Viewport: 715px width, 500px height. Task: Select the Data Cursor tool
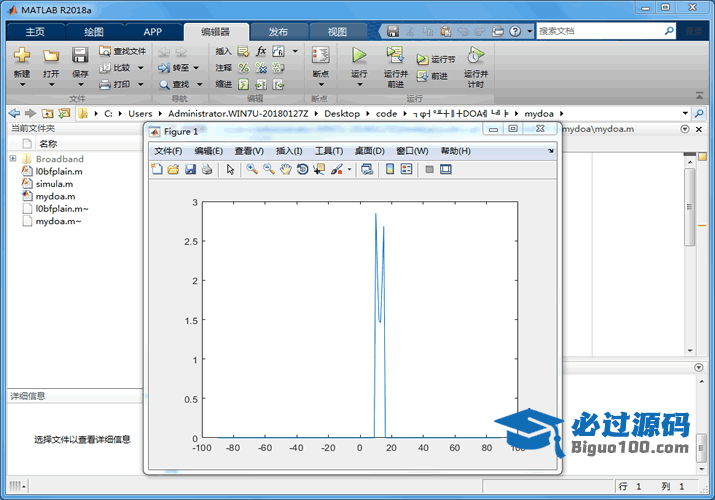(x=319, y=170)
